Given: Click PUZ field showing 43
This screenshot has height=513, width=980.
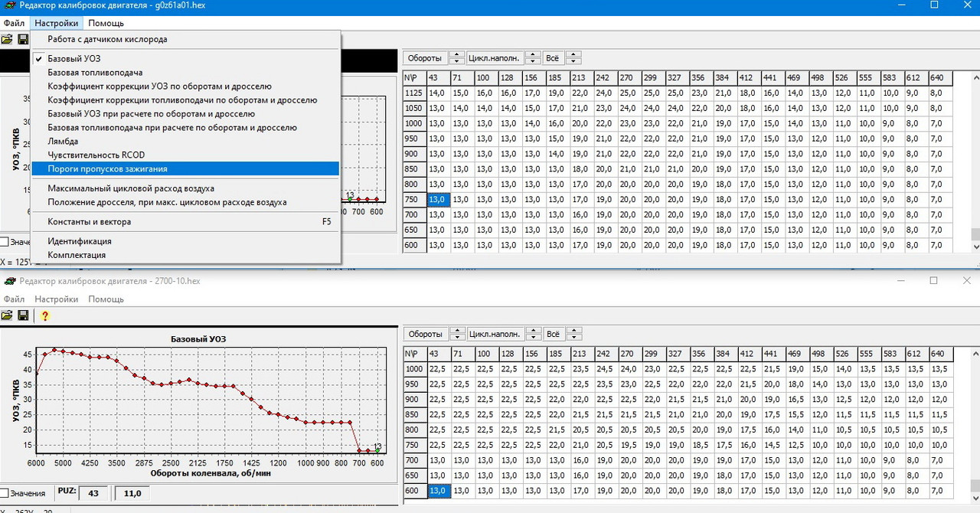Looking at the screenshot, I should point(94,494).
